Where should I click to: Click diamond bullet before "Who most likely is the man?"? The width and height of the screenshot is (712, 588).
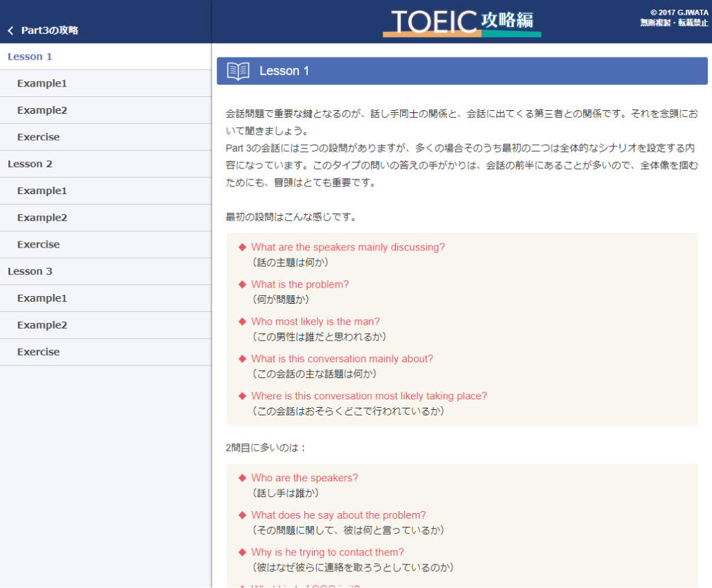click(x=242, y=322)
